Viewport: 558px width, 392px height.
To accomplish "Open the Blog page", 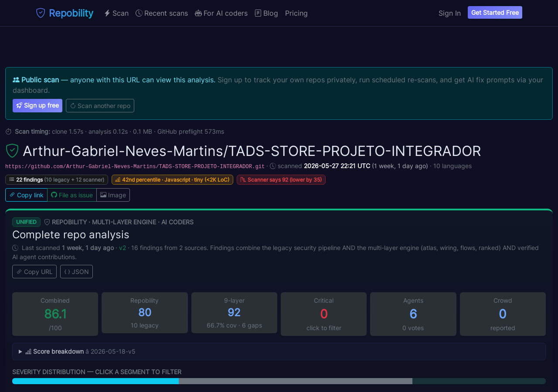I will click(x=266, y=13).
